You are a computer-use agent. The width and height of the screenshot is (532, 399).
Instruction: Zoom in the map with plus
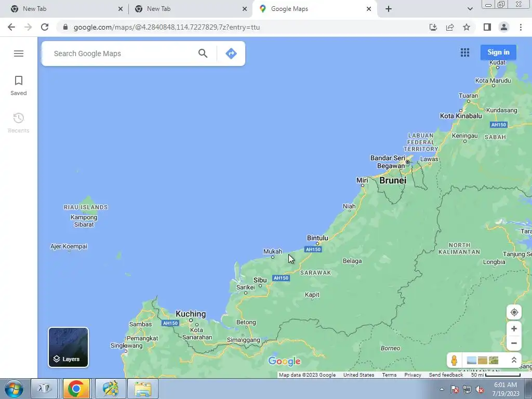(x=514, y=328)
